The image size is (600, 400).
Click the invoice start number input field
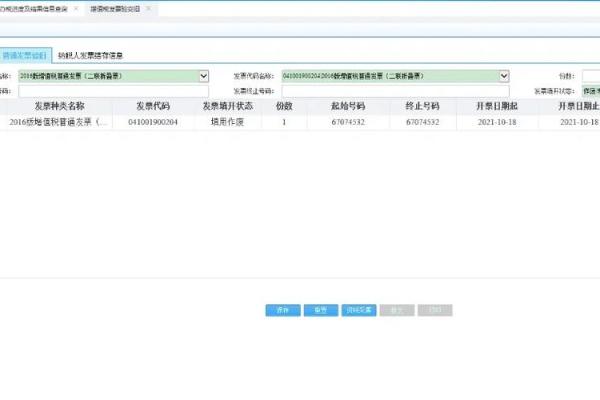pyautogui.click(x=114, y=91)
